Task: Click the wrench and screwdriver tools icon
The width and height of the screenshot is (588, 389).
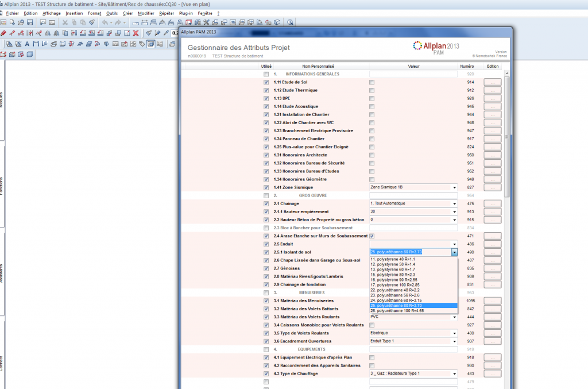Action: pos(206,22)
